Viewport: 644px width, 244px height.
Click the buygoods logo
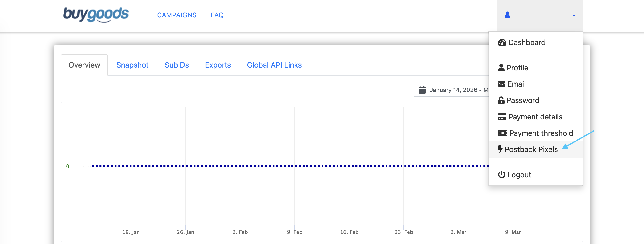coord(96,15)
